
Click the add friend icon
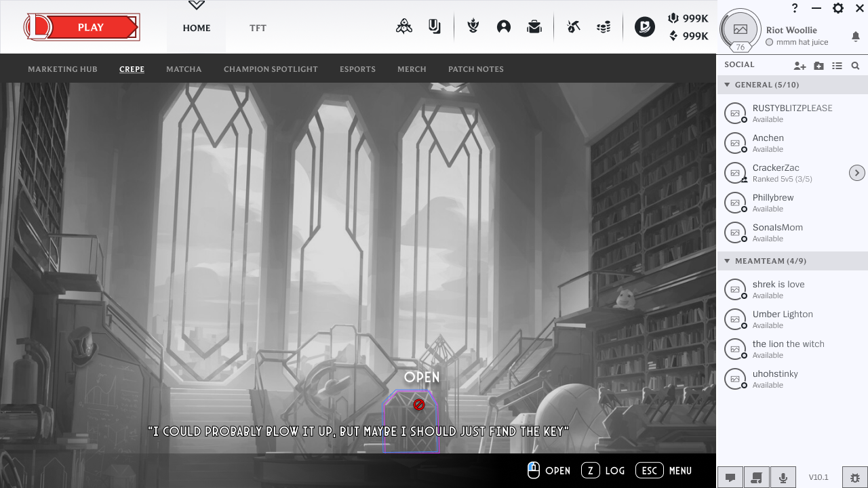800,66
